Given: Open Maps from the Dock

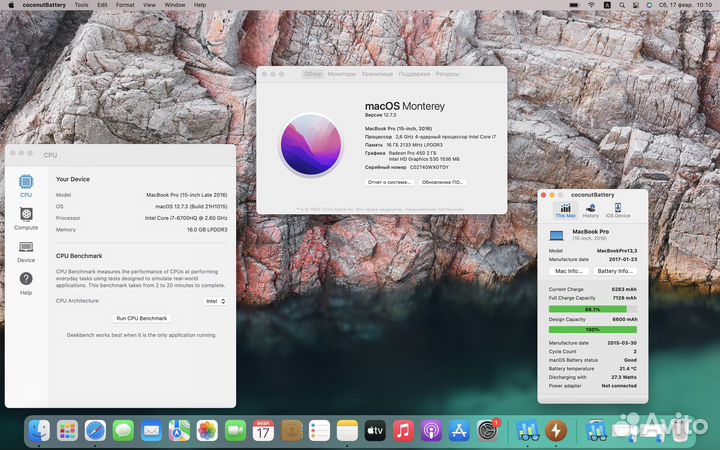Looking at the screenshot, I should [x=179, y=431].
